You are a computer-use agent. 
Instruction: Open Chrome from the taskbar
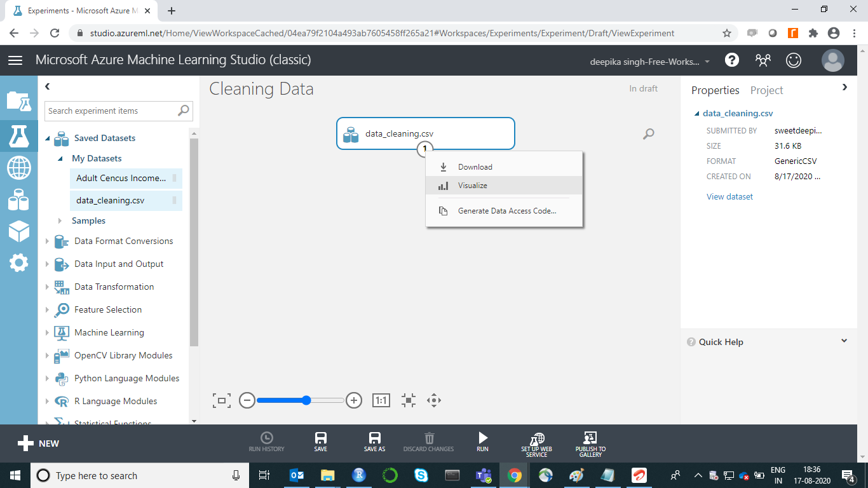515,475
